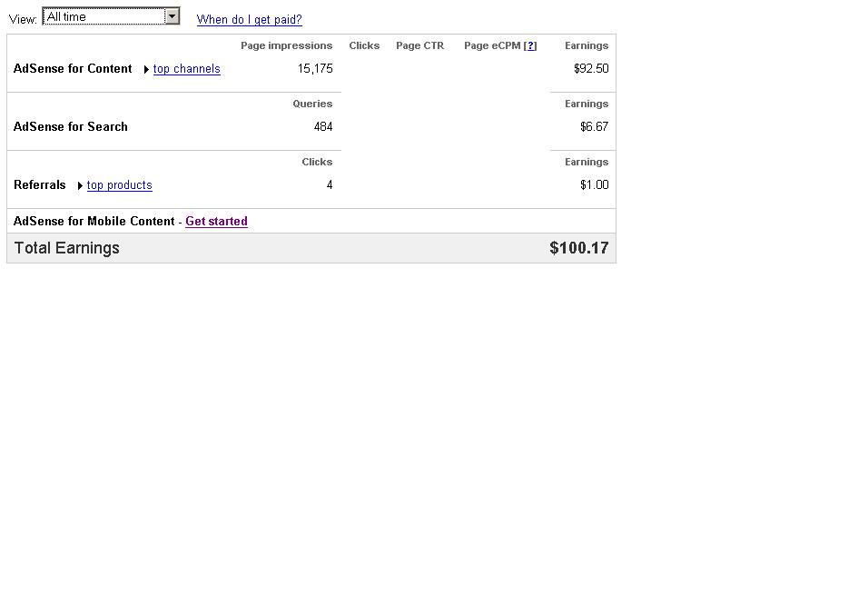Click the Page CTR column header
This screenshot has height=606, width=868.
[420, 46]
